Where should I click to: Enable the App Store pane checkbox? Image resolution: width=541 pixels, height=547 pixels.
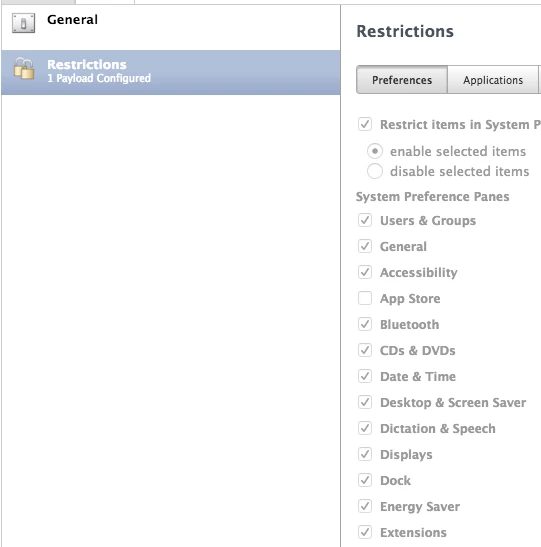click(365, 298)
